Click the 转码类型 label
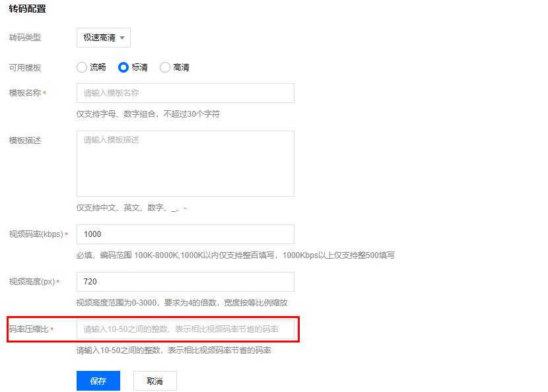Viewport: 548px width, 392px height. (x=25, y=38)
